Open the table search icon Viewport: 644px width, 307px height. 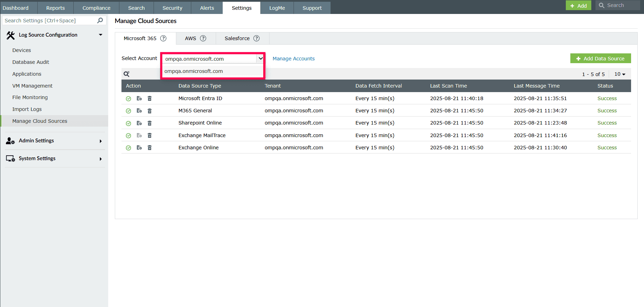(126, 74)
